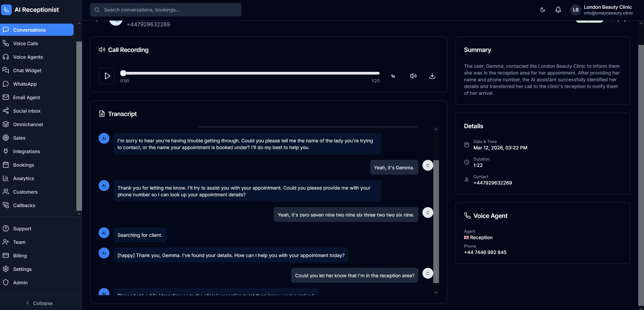Open the Callbacks page
This screenshot has width=644, height=310.
tap(24, 205)
